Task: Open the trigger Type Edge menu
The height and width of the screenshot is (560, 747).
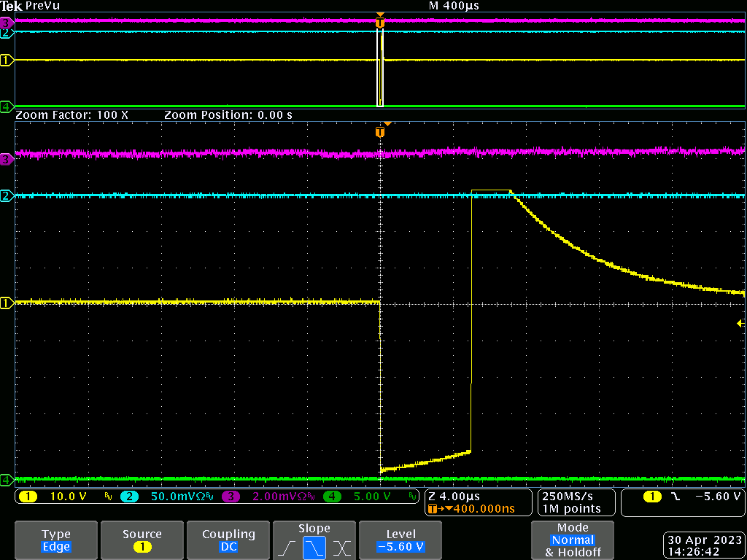Action: click(x=56, y=540)
